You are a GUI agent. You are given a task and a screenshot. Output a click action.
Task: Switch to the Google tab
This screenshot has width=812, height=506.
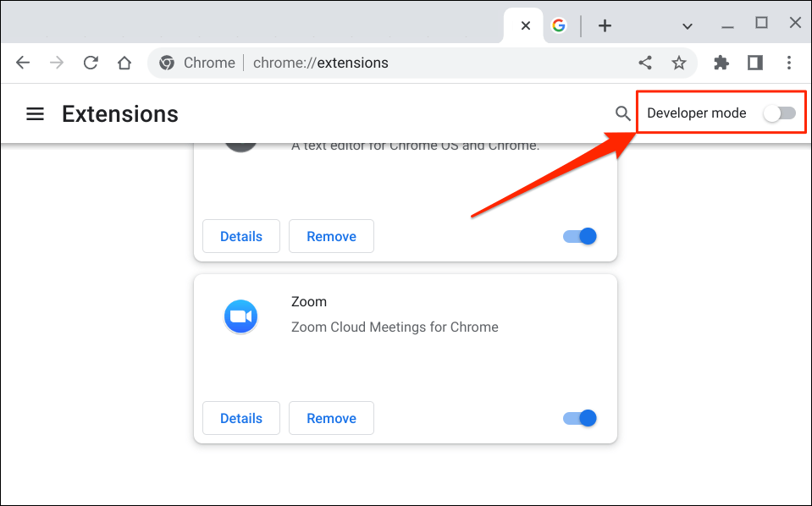click(x=559, y=25)
